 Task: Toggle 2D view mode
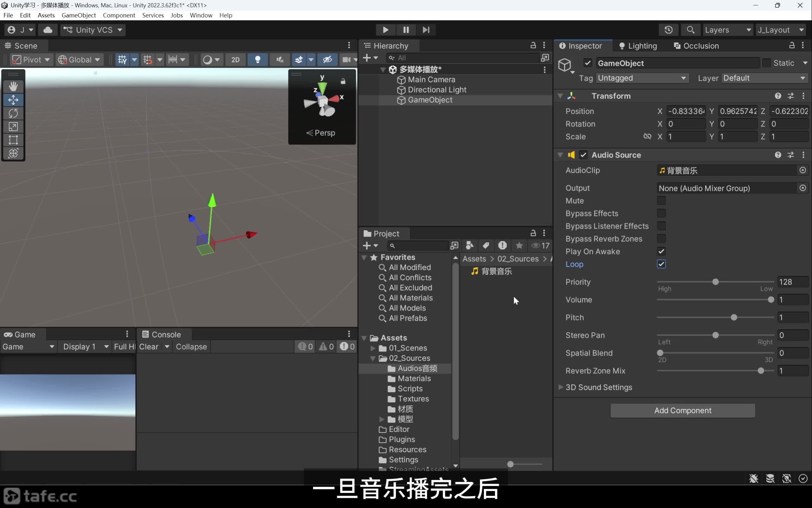(x=235, y=60)
